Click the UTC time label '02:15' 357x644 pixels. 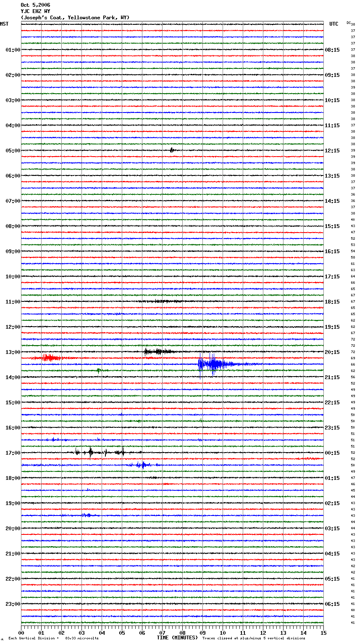tap(332, 503)
